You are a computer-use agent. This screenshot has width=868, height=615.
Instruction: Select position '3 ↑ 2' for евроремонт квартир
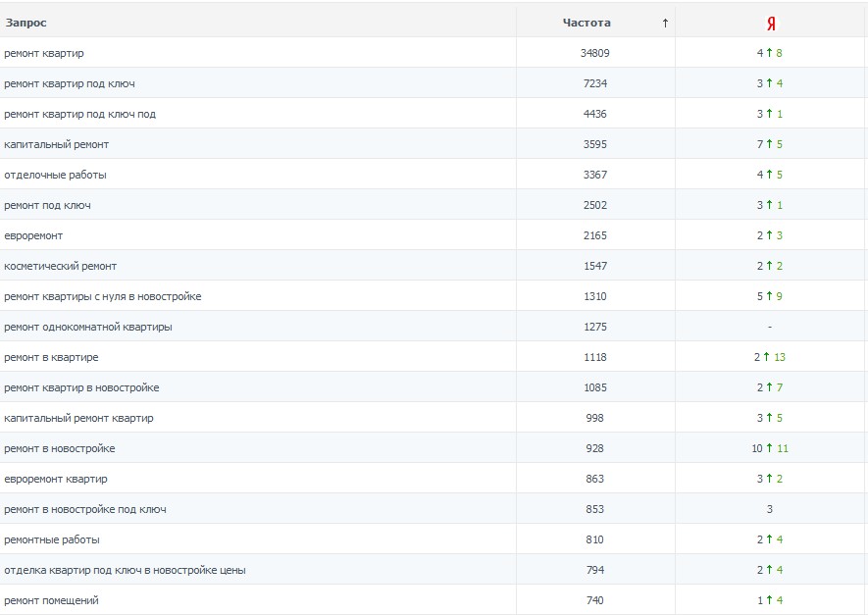[770, 480]
